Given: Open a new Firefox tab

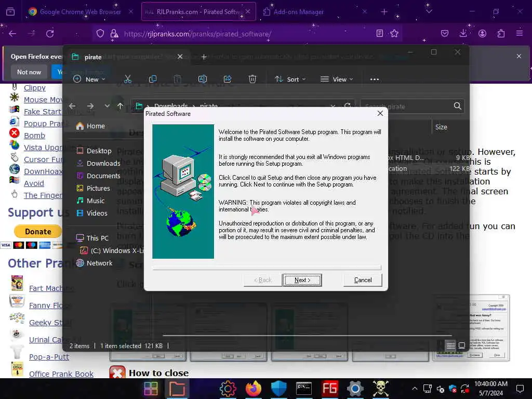Looking at the screenshot, I should 384,12.
